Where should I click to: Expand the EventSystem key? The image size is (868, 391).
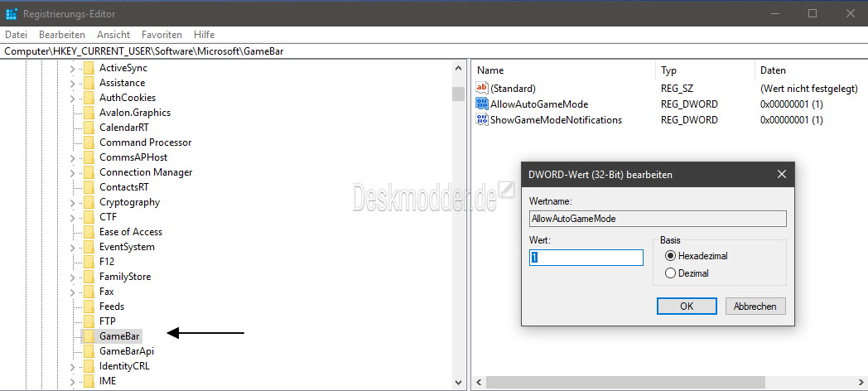pyautogui.click(x=73, y=247)
